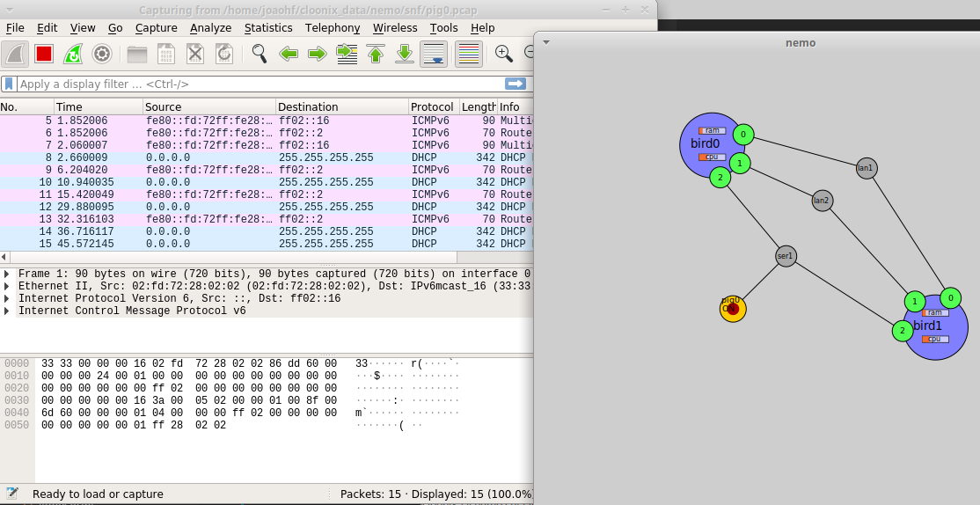
Task: Click the expert info status bar icon
Action: (x=12, y=494)
